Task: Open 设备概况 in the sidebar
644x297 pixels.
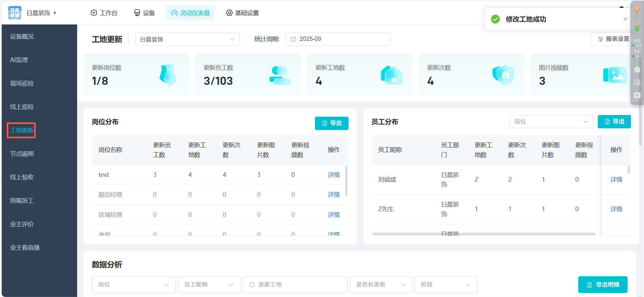Action: [22, 36]
